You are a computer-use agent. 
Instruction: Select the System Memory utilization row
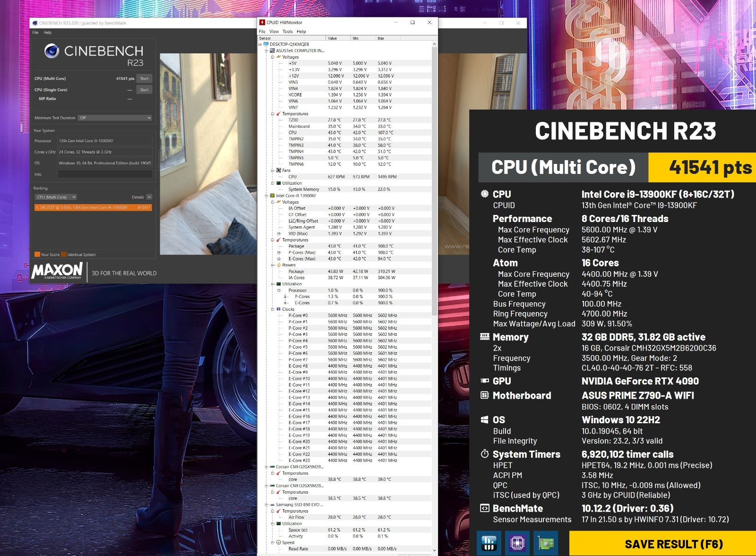click(344, 189)
